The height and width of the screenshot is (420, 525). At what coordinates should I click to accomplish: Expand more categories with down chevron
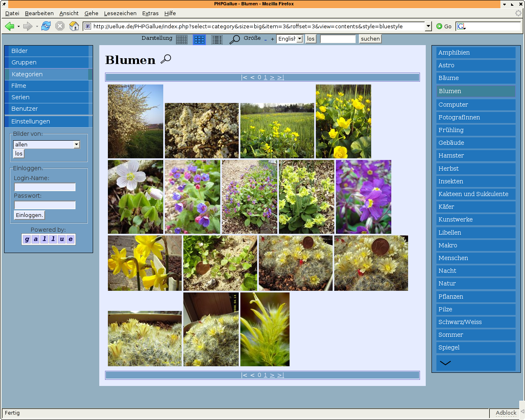tap(445, 363)
